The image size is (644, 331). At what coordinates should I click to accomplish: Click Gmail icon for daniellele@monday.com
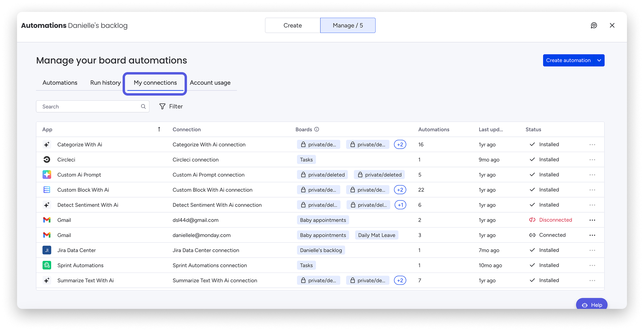pos(47,235)
